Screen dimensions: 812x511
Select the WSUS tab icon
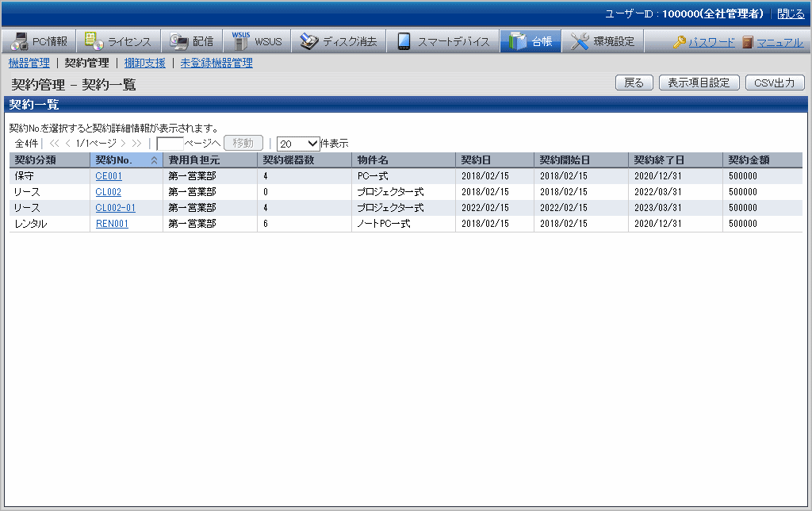pos(240,41)
